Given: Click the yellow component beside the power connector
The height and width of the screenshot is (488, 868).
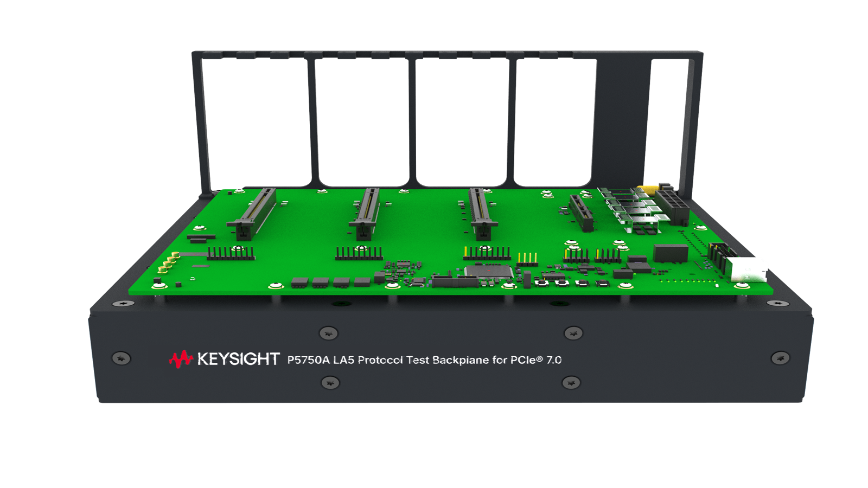Looking at the screenshot, I should (x=647, y=189).
